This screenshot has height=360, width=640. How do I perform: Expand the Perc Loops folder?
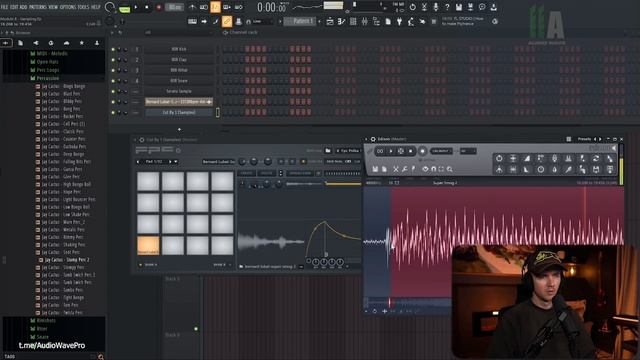coord(48,70)
